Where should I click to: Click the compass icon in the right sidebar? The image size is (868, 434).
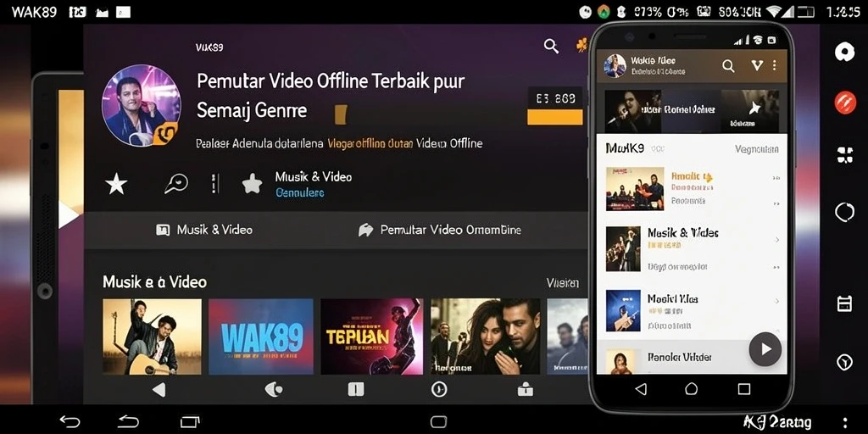(x=844, y=363)
